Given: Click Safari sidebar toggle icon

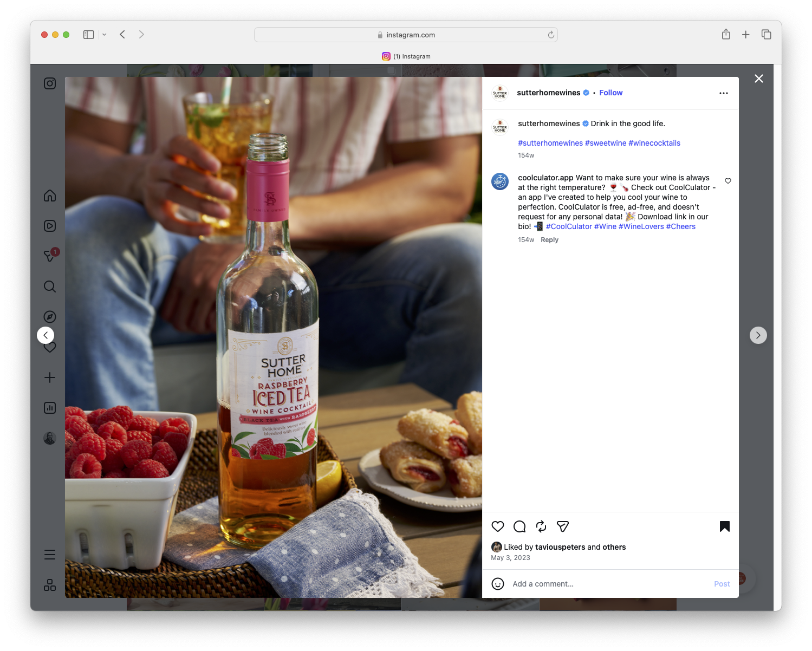Looking at the screenshot, I should (x=89, y=35).
